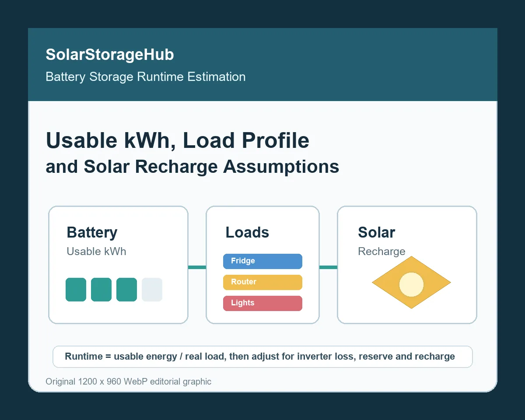Select the Solar card title
The width and height of the screenshot is (525, 420).
(376, 232)
